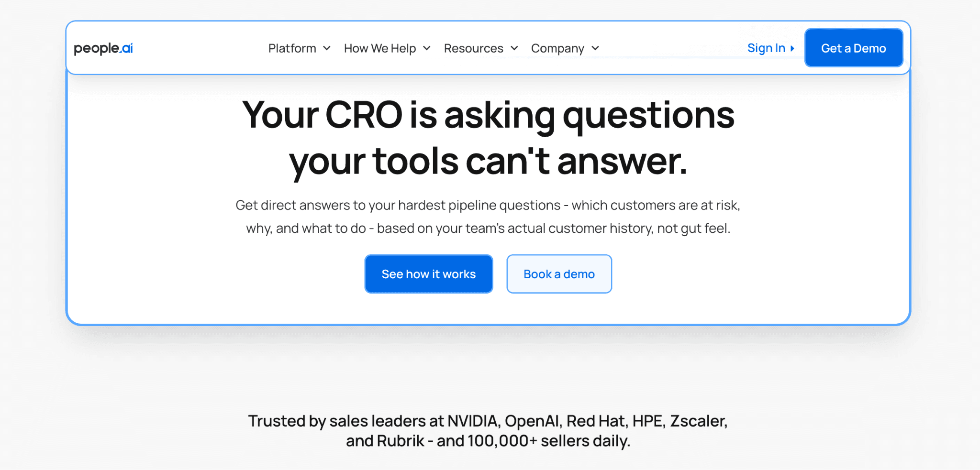Open the Company menu item
The image size is (980, 470).
coord(557,48)
